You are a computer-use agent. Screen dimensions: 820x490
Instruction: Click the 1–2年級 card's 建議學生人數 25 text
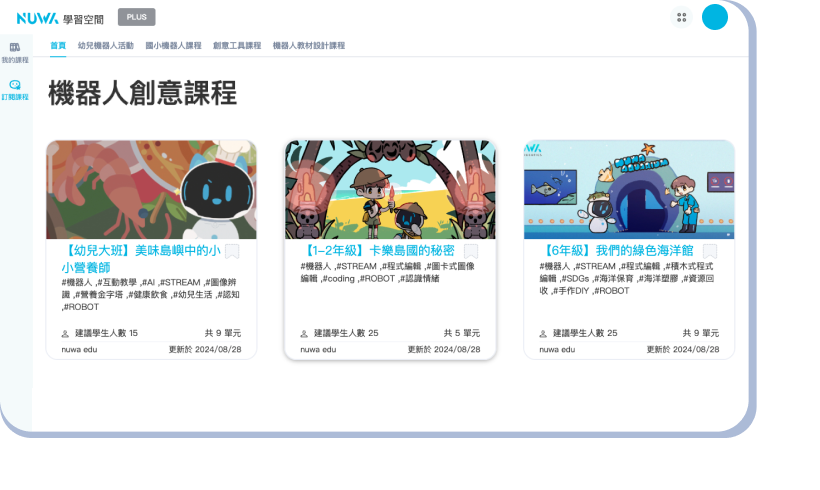(x=346, y=333)
